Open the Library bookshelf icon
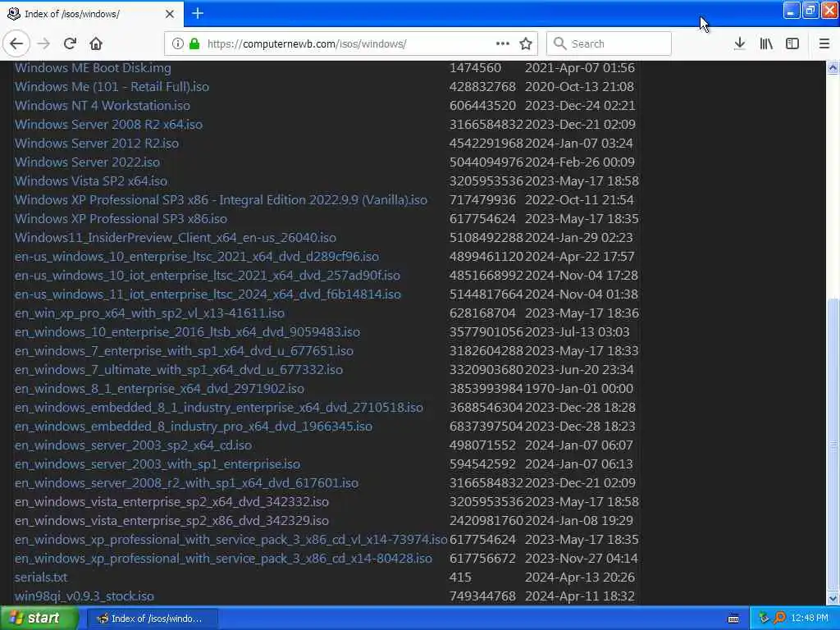 point(766,43)
